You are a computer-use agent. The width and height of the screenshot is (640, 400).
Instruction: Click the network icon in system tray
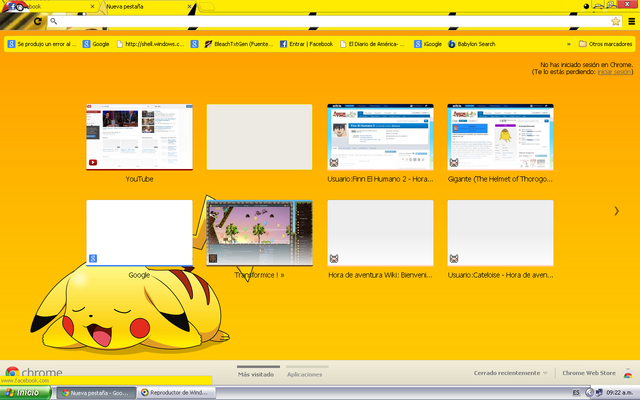click(599, 393)
